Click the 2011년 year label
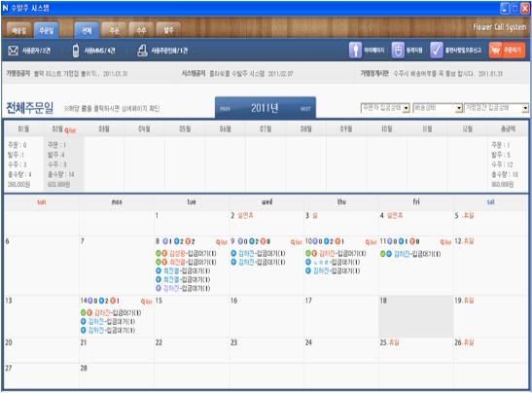 click(265, 108)
